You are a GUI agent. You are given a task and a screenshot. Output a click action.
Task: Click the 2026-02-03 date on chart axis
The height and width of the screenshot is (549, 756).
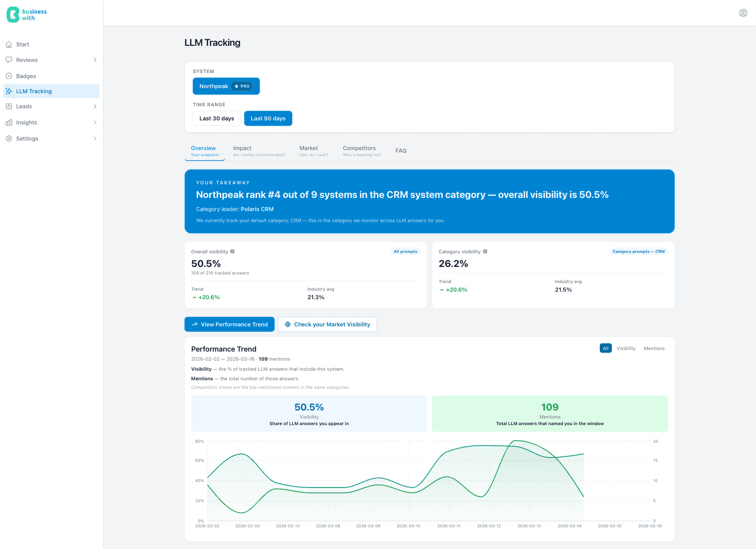[247, 526]
